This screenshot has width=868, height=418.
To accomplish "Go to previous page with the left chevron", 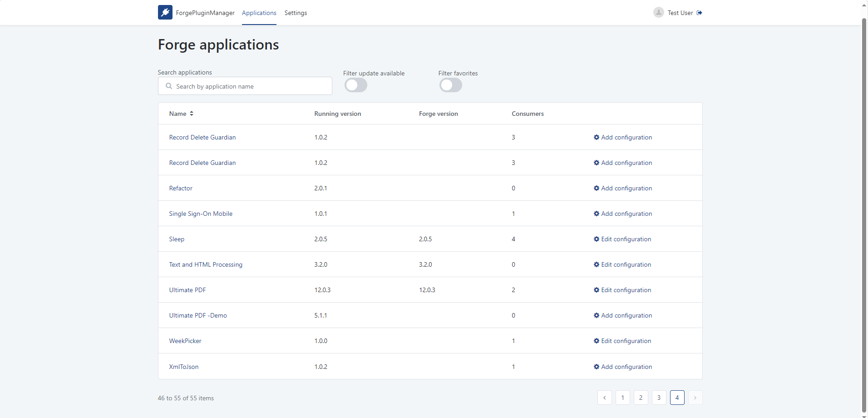I will click(605, 398).
